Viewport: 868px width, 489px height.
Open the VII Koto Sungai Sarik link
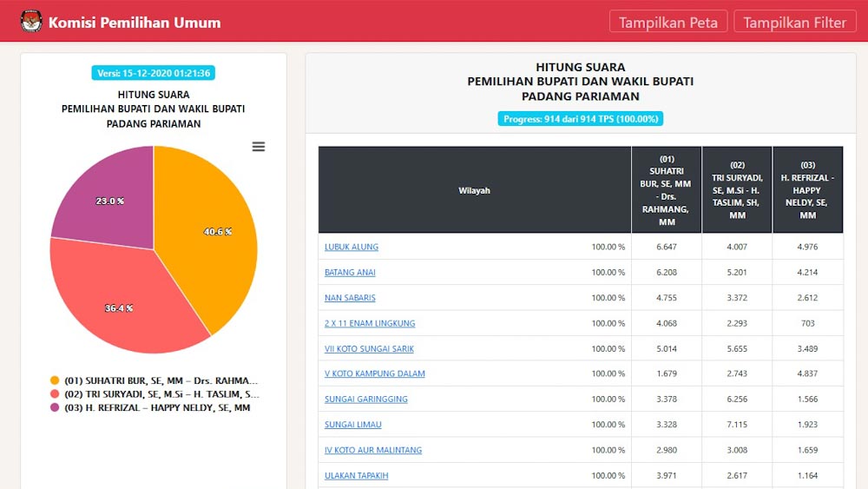[x=369, y=349]
